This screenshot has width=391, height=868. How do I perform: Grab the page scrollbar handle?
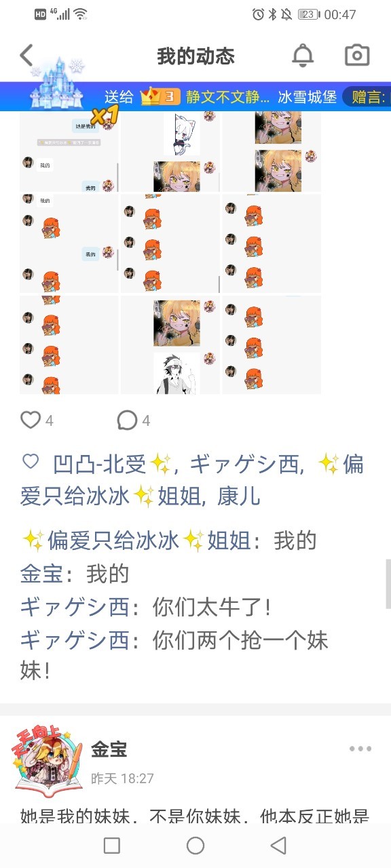[x=388, y=585]
